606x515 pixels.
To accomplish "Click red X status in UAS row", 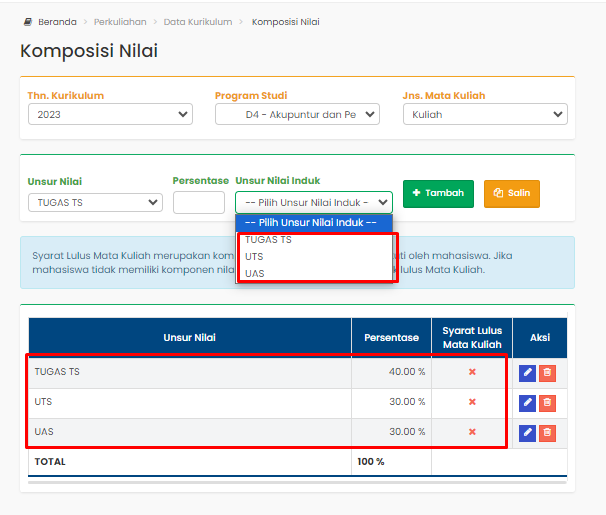I will [472, 432].
